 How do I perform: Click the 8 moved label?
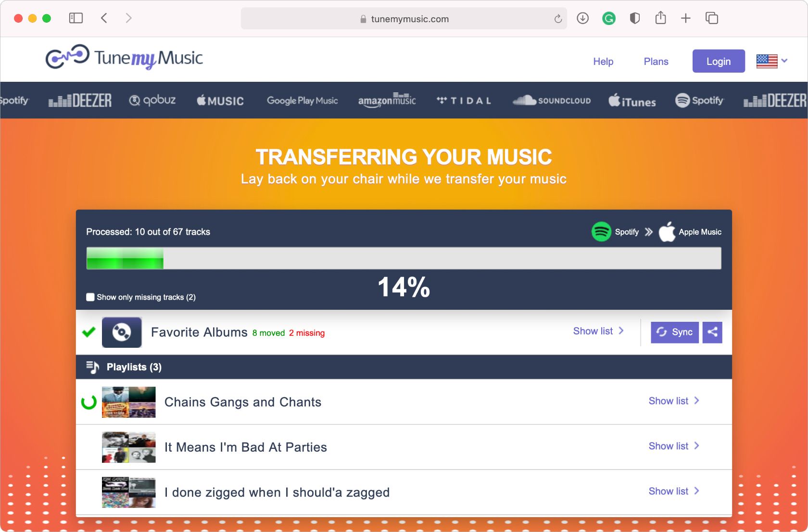pyautogui.click(x=268, y=333)
